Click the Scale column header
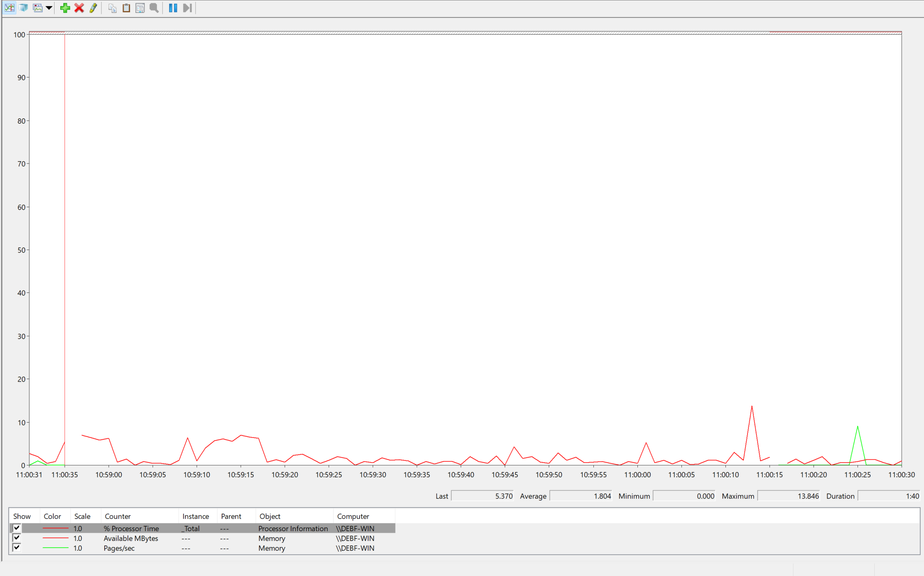The height and width of the screenshot is (576, 924). [x=82, y=516]
